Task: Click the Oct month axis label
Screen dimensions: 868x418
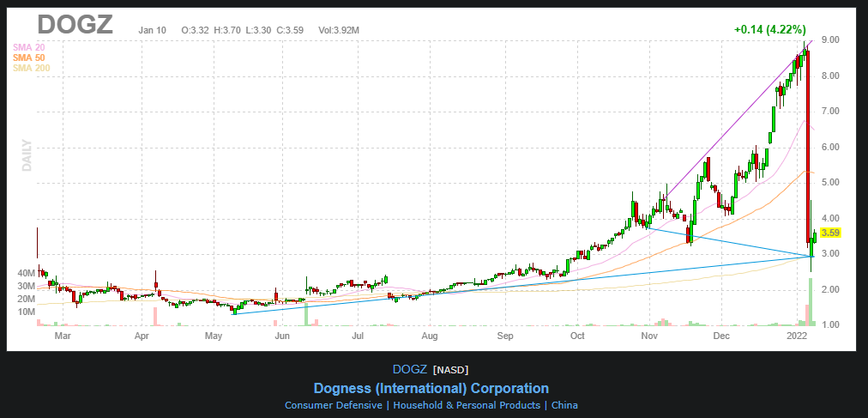Action: point(577,336)
